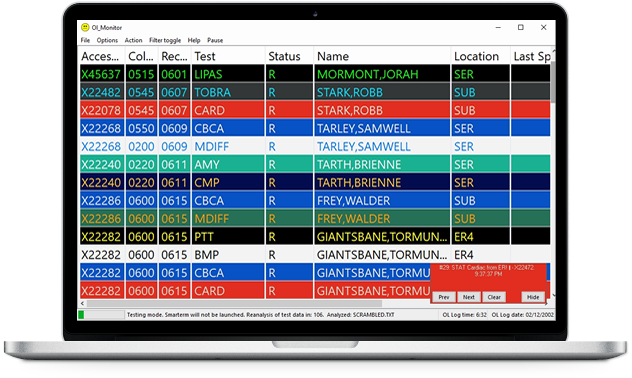Click the green progress indicator in status bar
Screen dimensions: 632x378
pyautogui.click(x=81, y=315)
